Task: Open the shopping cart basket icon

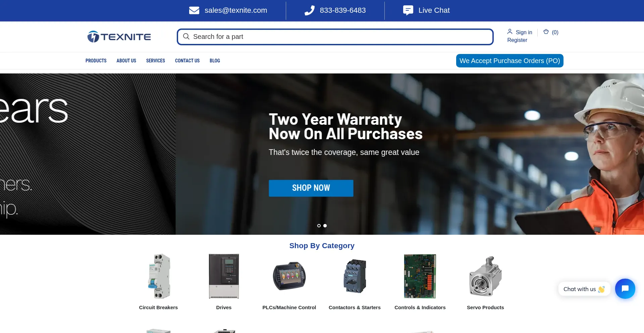Action: (x=546, y=32)
